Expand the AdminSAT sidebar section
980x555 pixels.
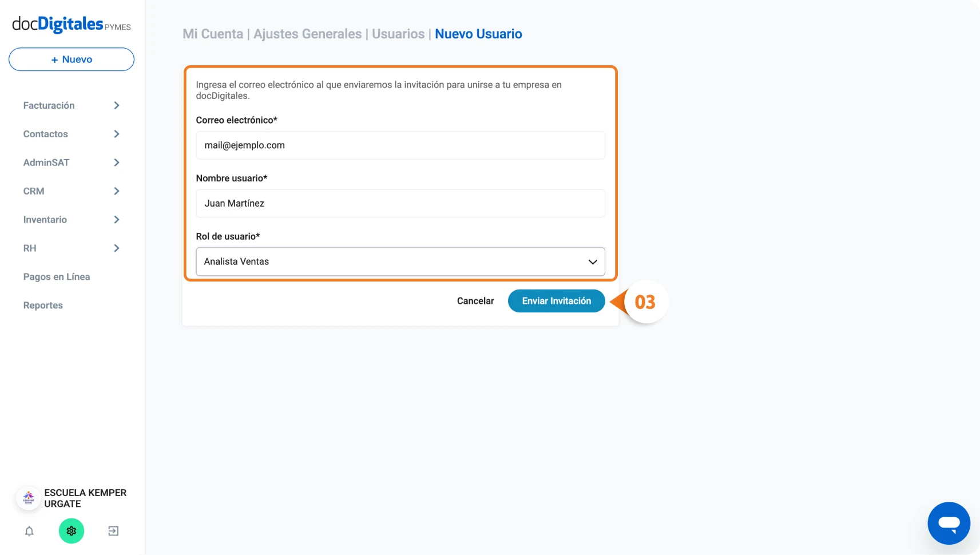[x=72, y=162]
